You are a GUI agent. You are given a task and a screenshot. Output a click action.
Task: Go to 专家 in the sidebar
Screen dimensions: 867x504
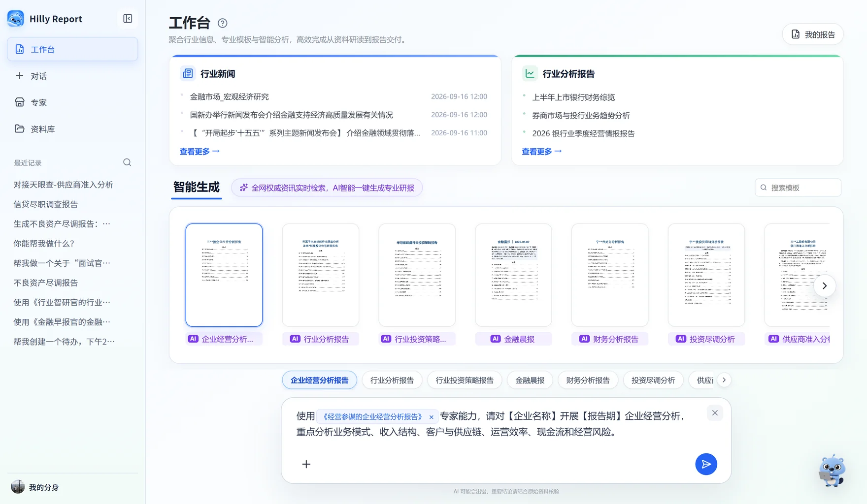tap(72, 102)
